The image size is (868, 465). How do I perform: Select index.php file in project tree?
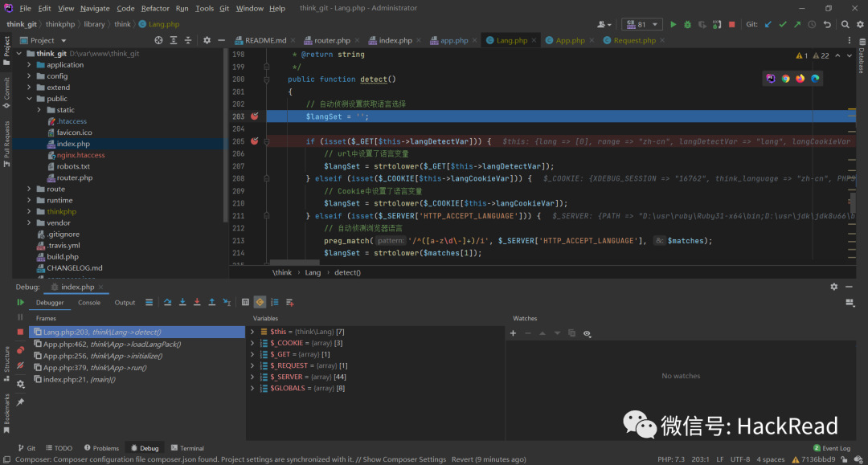73,144
